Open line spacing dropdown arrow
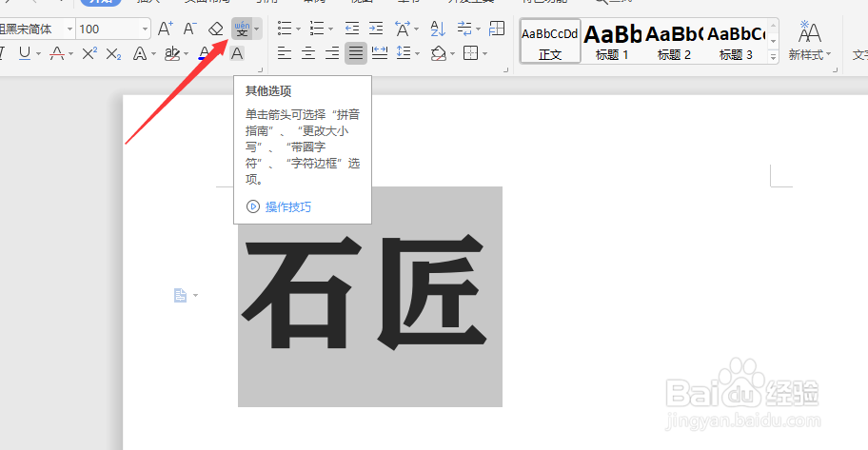 418,53
